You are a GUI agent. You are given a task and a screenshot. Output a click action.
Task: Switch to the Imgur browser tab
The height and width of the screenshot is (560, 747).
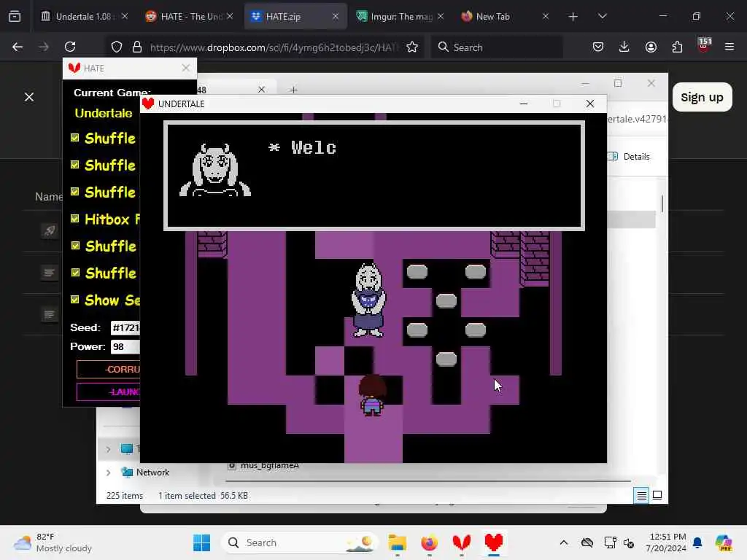click(400, 17)
